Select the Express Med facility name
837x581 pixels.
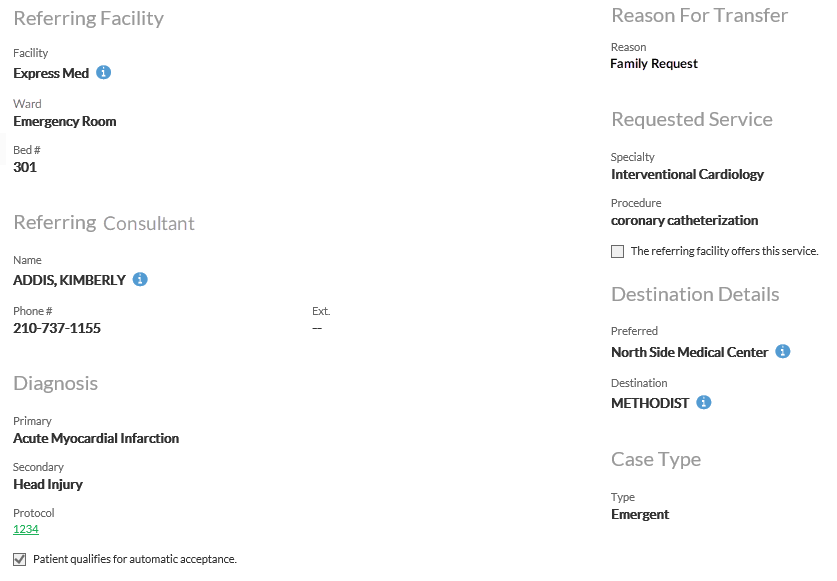pos(51,73)
